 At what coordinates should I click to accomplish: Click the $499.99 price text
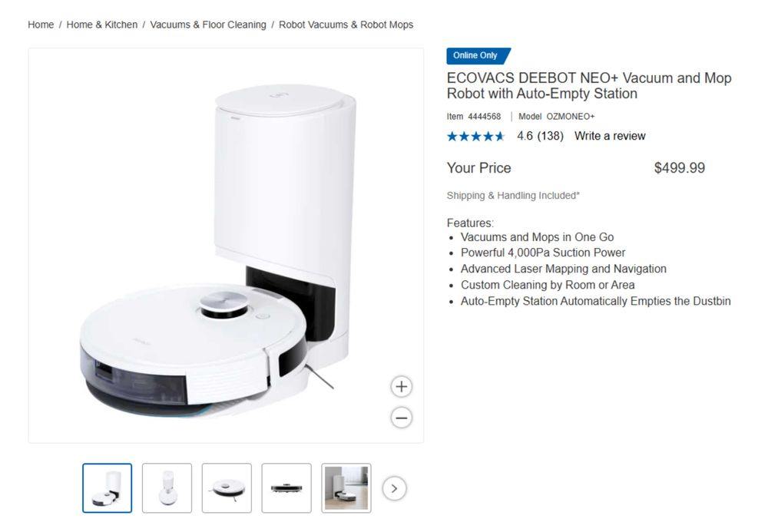click(680, 168)
